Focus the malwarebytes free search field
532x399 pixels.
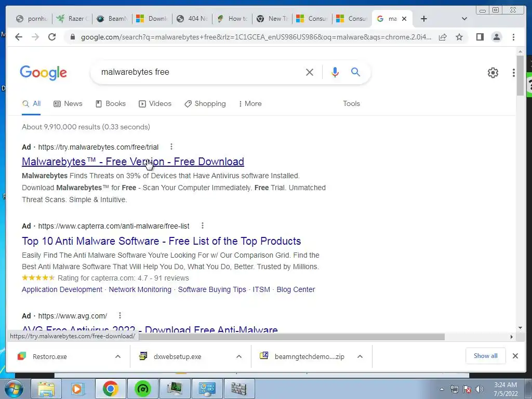click(x=200, y=72)
